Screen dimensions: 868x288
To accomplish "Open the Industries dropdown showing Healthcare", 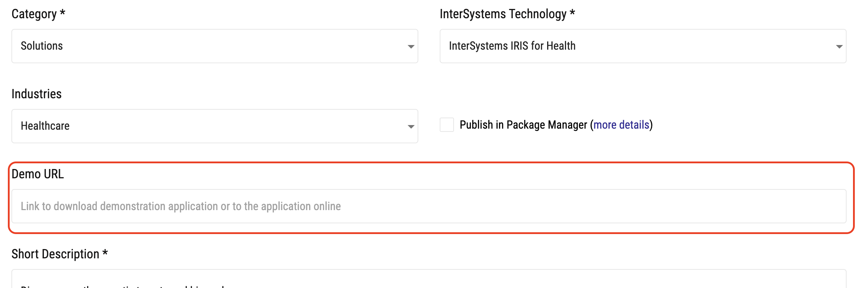I will (x=214, y=126).
